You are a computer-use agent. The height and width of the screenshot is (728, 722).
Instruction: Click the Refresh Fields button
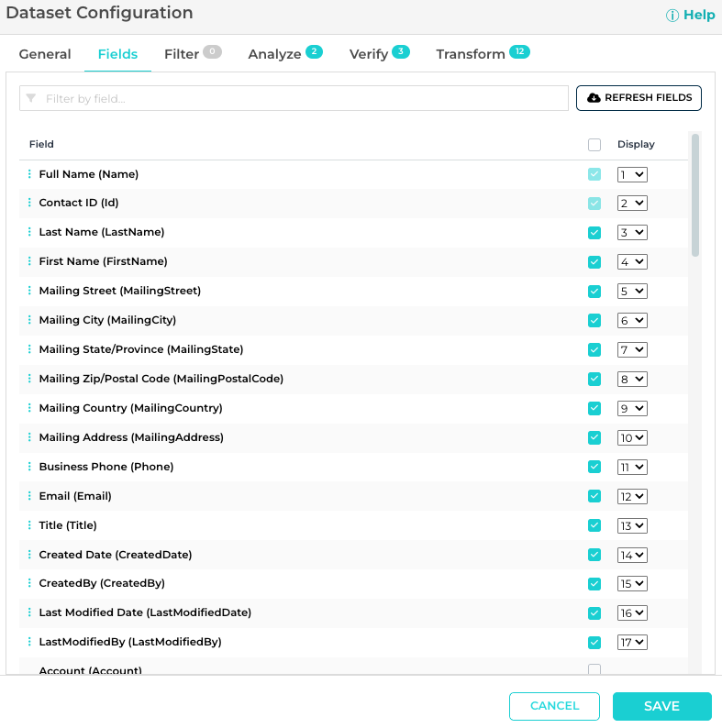[x=639, y=98]
